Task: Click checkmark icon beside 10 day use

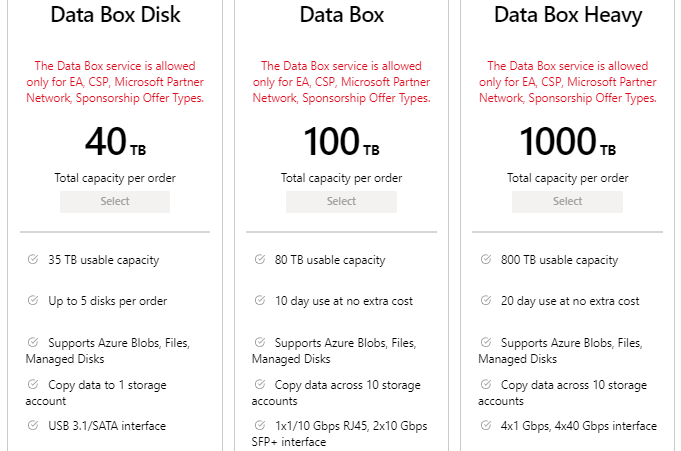Action: (260, 300)
